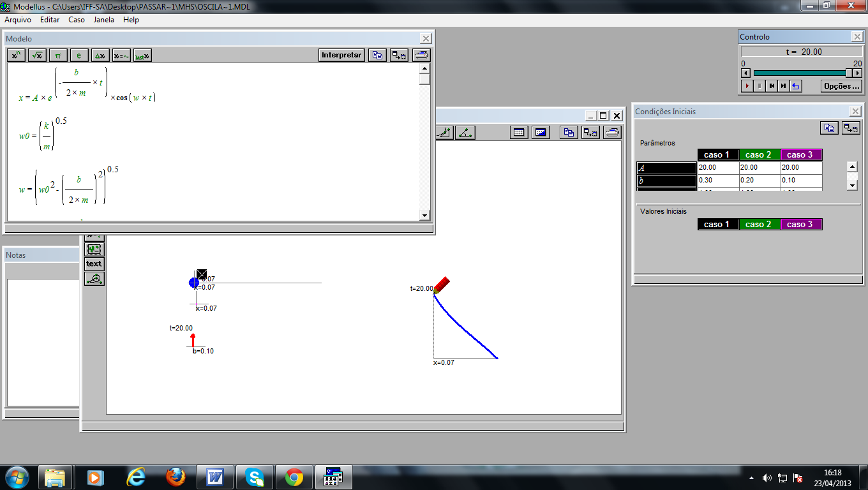This screenshot has height=490, width=868.
Task: Insert pi constant in Modelo toolbar
Action: (x=58, y=56)
